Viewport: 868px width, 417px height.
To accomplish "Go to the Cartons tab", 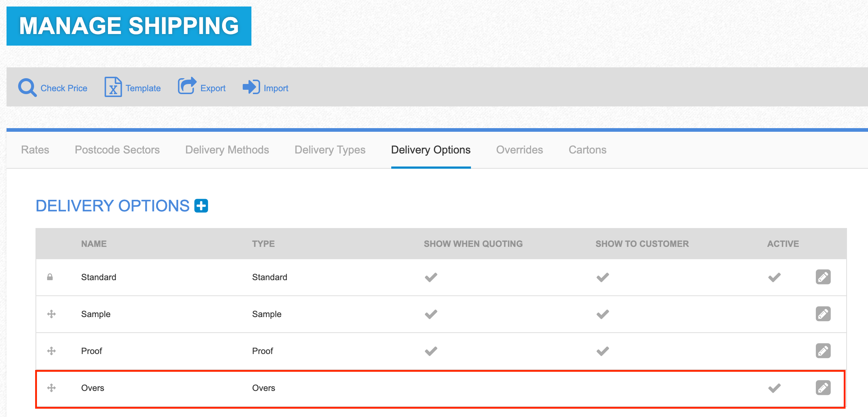I will point(587,150).
